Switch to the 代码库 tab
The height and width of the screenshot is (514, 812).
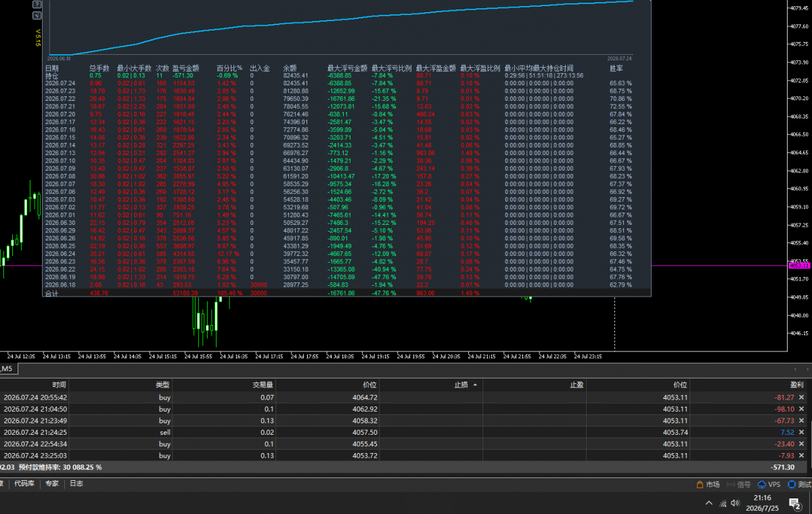[x=26, y=484]
